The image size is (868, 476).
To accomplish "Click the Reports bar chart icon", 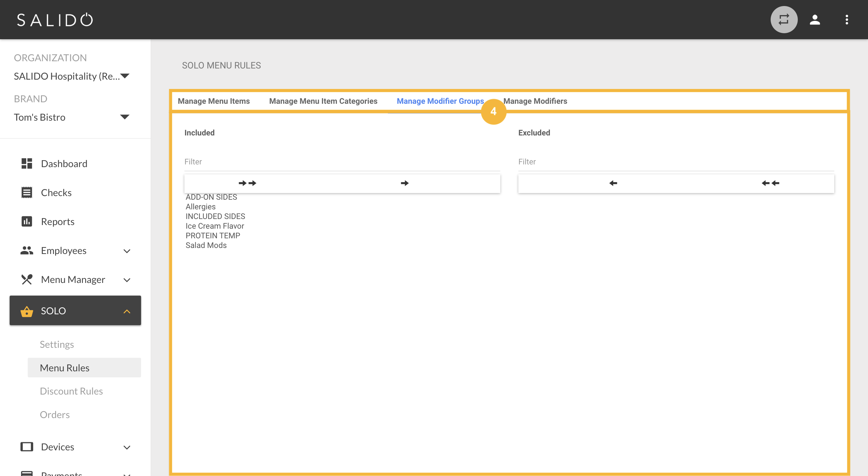I will pos(27,222).
